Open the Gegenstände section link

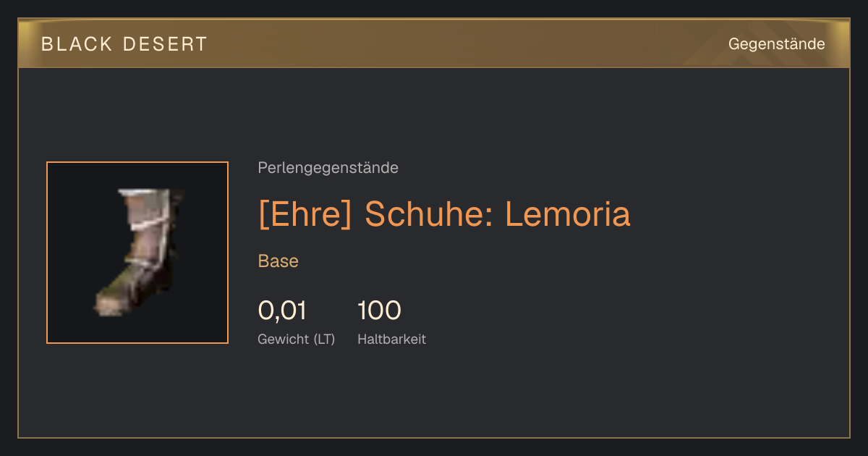pyautogui.click(x=776, y=44)
